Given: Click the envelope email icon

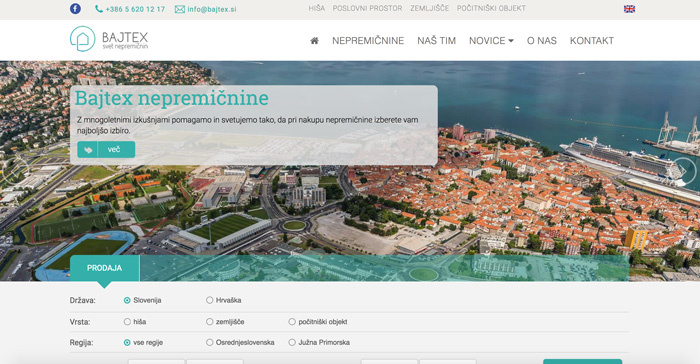Looking at the screenshot, I should point(179,9).
